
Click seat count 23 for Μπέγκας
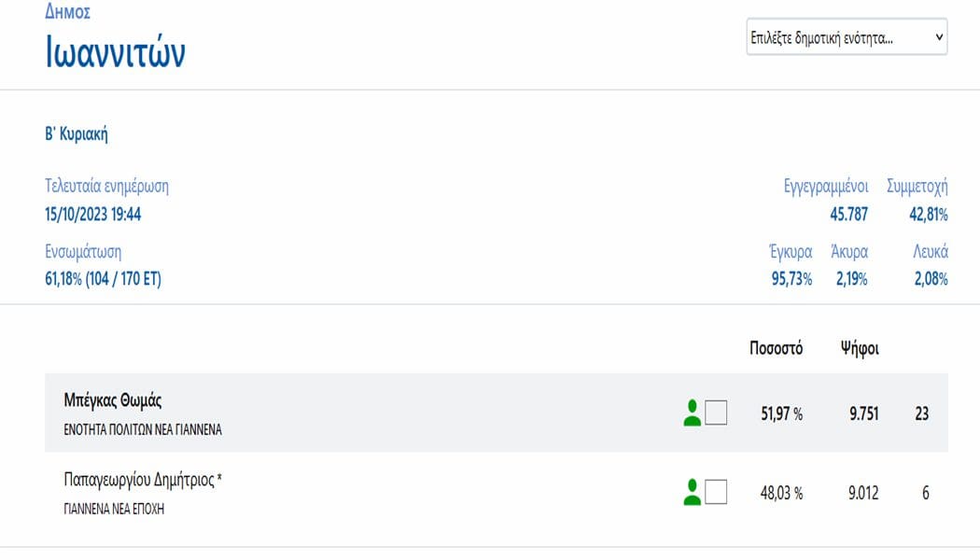pos(922,413)
